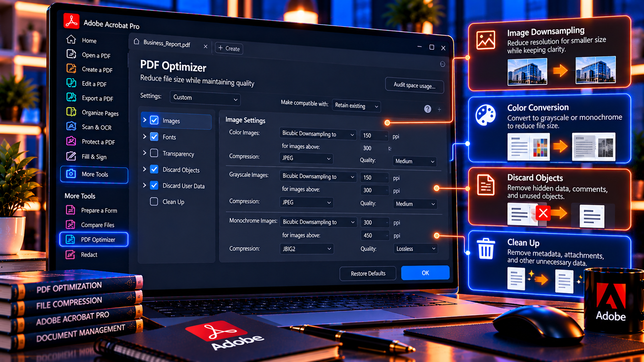Click the Fill & Sign icon
This screenshot has width=644, height=362.
click(x=71, y=156)
